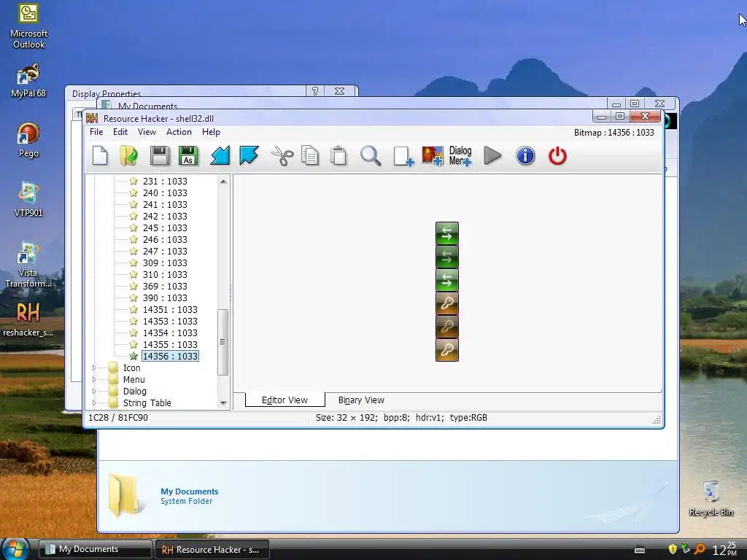Image resolution: width=747 pixels, height=560 pixels.
Task: Open the reshacker_s desktop icon
Action: point(28,320)
